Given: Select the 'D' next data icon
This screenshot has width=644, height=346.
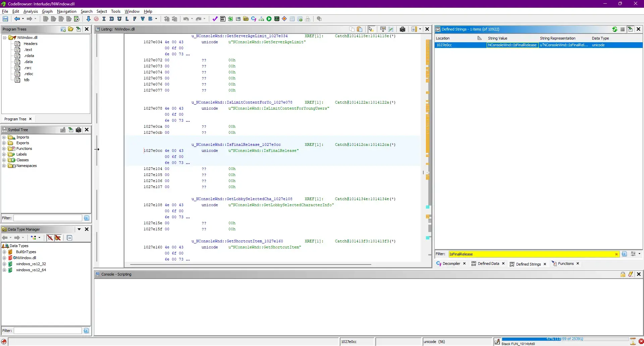Looking at the screenshot, I should point(112,19).
